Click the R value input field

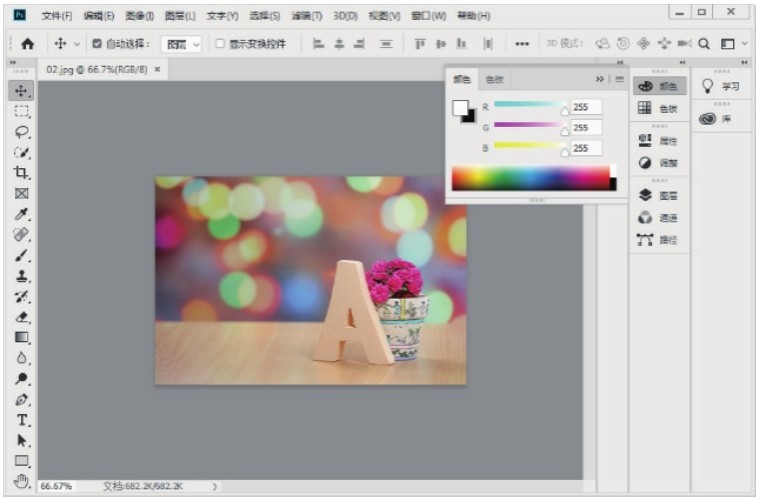point(585,107)
